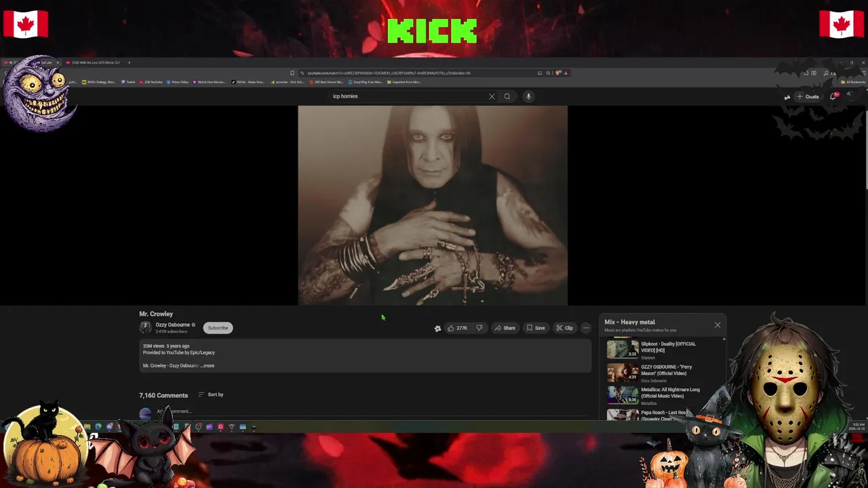Open the Sort by comments dropdown
Screen dimensions: 868x488
pyautogui.click(x=211, y=394)
